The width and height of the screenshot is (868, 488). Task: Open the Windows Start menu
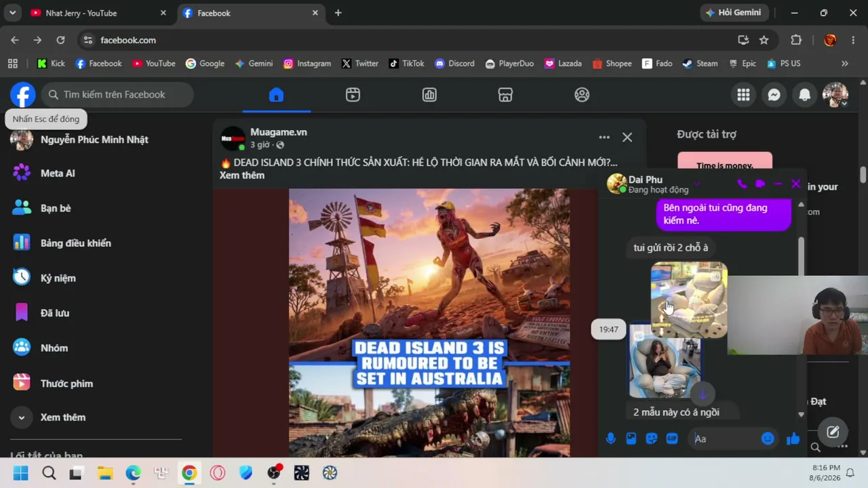tap(21, 473)
